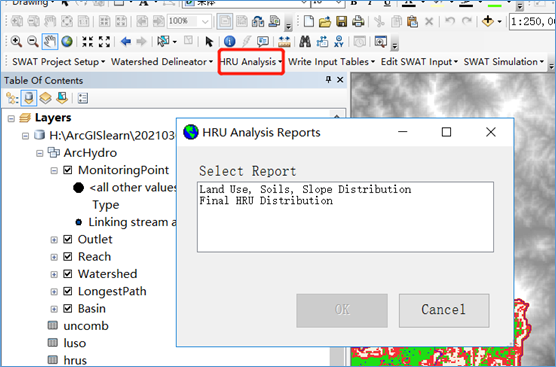Open the Find Route tool
556x367 pixels.
coord(322,42)
